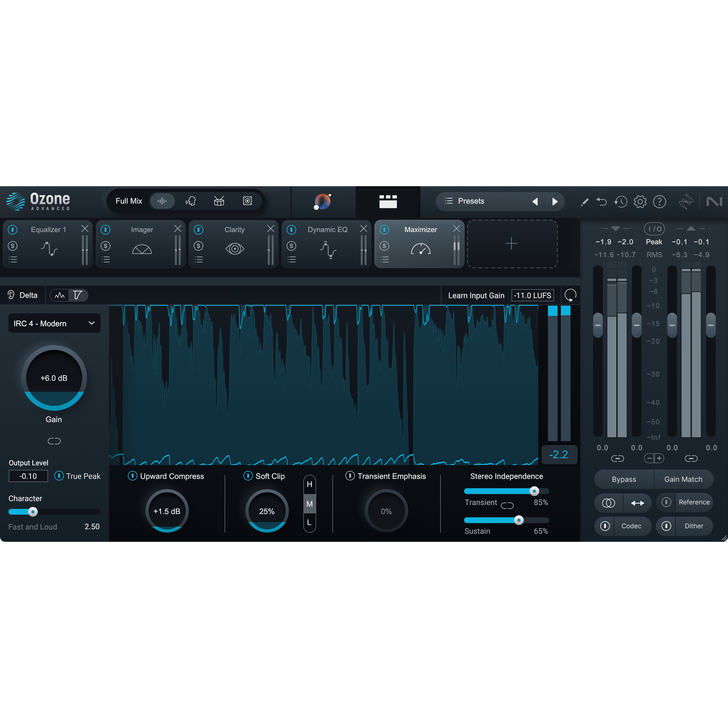This screenshot has height=728, width=728.
Task: Click the Gain Match button
Action: pos(683,479)
